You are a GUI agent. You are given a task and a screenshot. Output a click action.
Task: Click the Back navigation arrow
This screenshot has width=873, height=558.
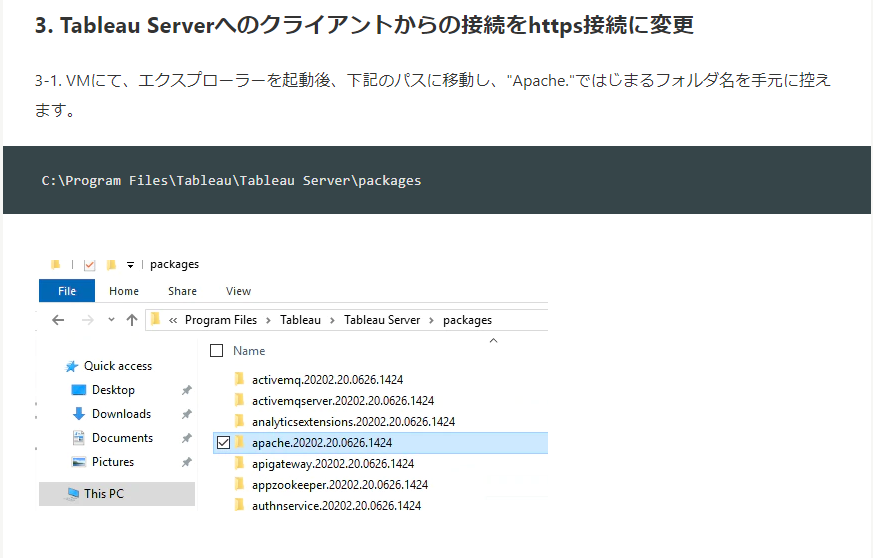click(58, 320)
